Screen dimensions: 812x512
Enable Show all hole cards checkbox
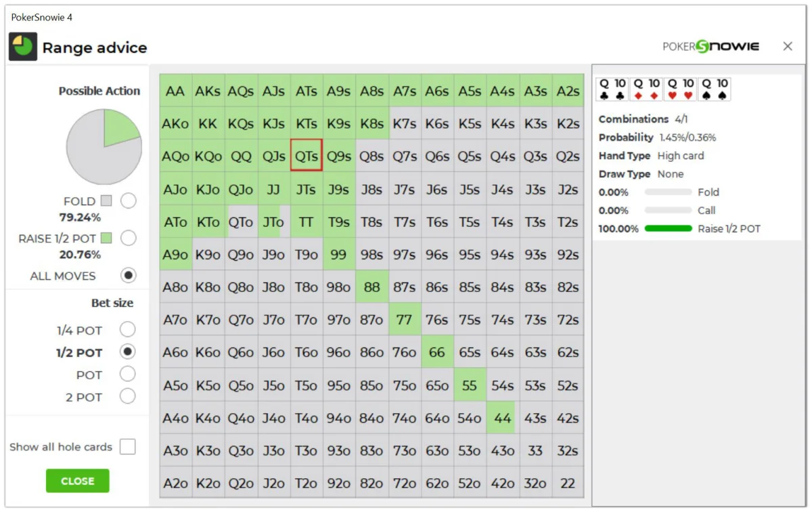pyautogui.click(x=127, y=447)
